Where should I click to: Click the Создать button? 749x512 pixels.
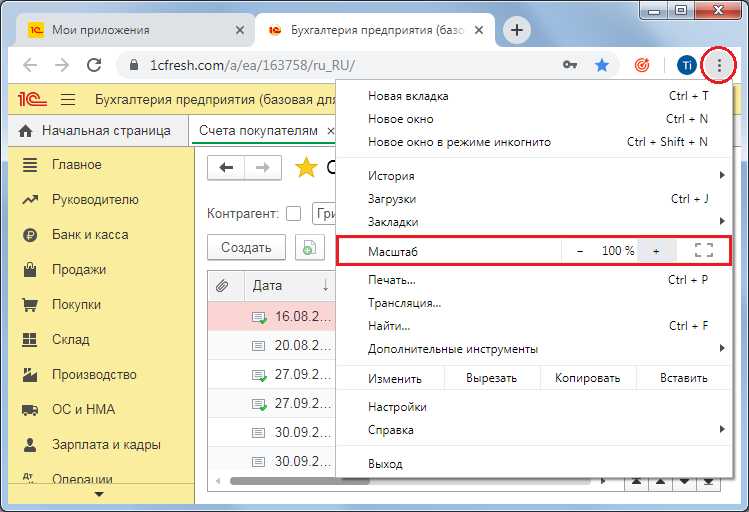tap(246, 247)
